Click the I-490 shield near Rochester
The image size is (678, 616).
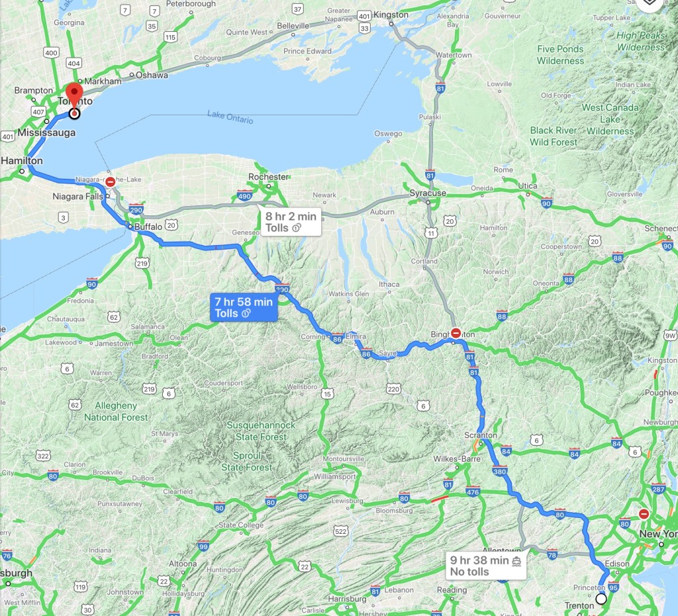tap(244, 195)
